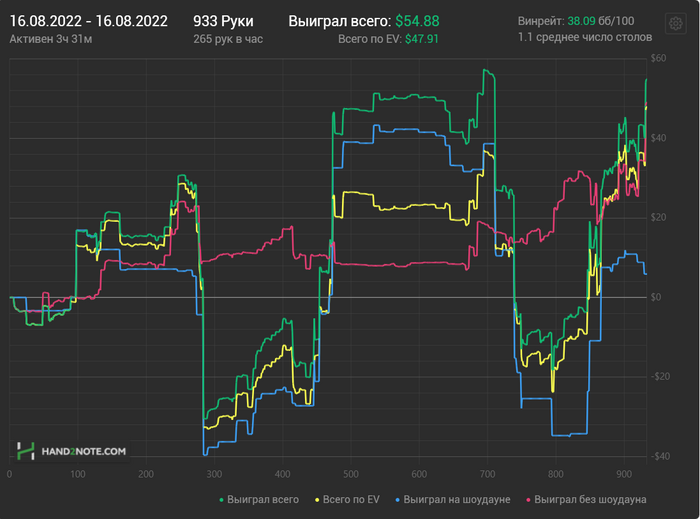The height and width of the screenshot is (519, 700).
Task: Click the total winnings value $54.88
Action: [x=417, y=21]
